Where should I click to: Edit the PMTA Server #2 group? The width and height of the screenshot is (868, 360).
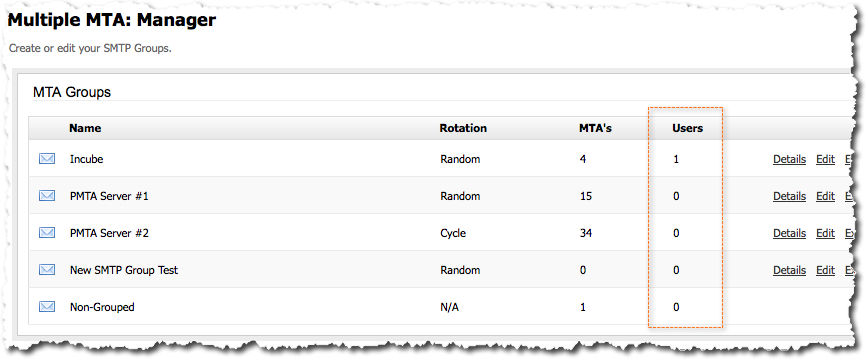click(x=825, y=233)
